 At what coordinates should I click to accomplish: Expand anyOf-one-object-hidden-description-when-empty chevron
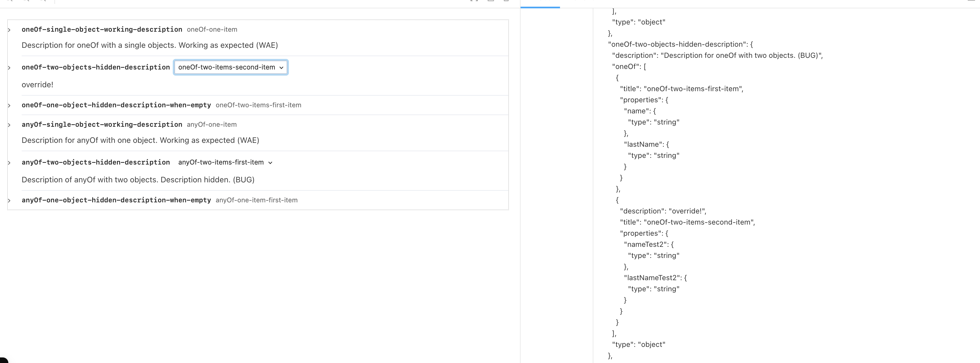(x=9, y=200)
